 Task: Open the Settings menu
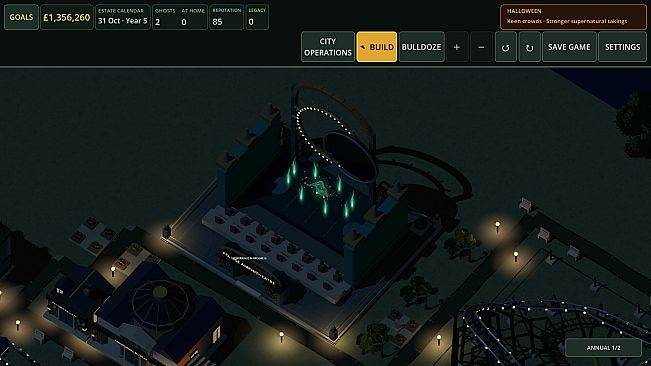pyautogui.click(x=622, y=47)
